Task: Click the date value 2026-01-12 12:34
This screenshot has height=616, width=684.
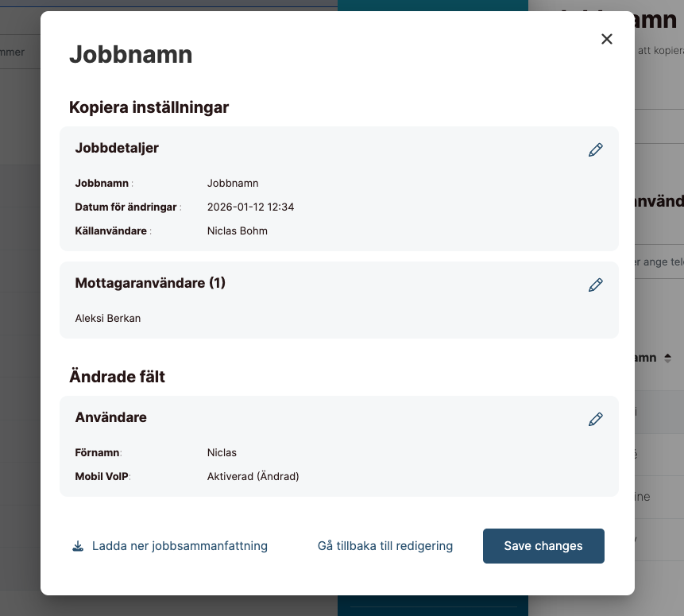Action: [x=250, y=207]
